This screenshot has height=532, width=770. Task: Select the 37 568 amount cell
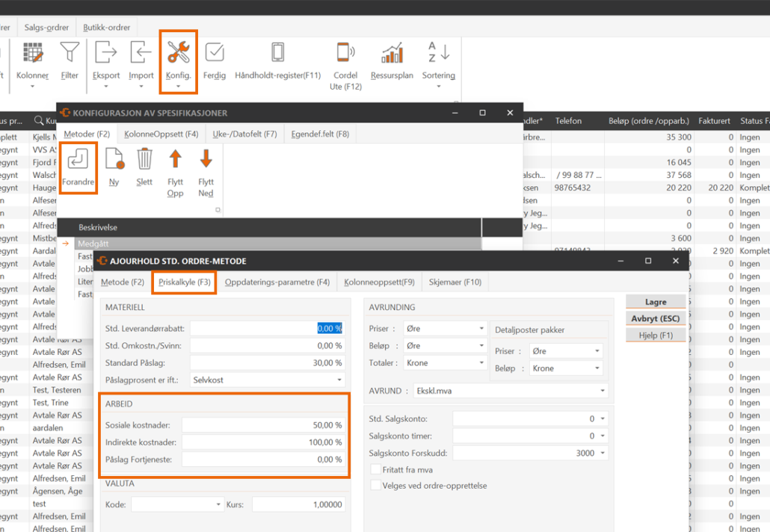point(679,175)
